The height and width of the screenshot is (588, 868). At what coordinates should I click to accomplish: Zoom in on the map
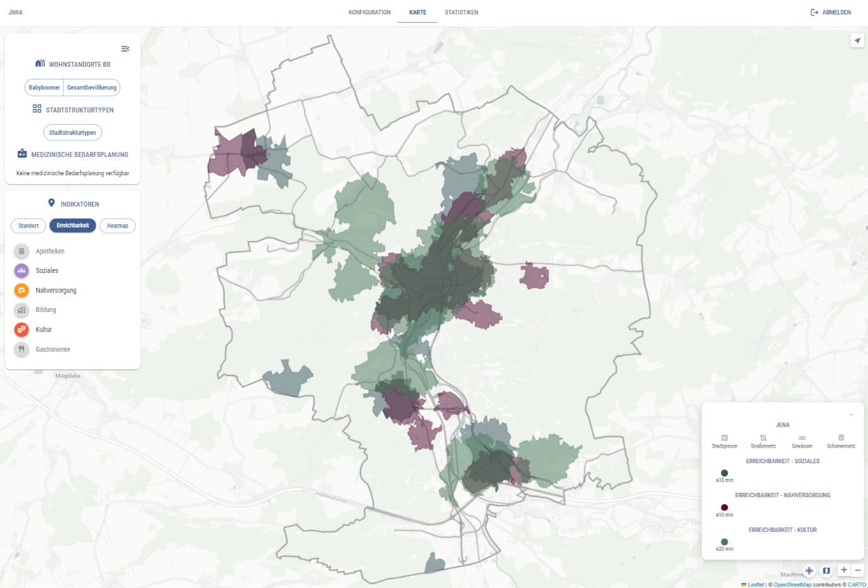(x=844, y=570)
